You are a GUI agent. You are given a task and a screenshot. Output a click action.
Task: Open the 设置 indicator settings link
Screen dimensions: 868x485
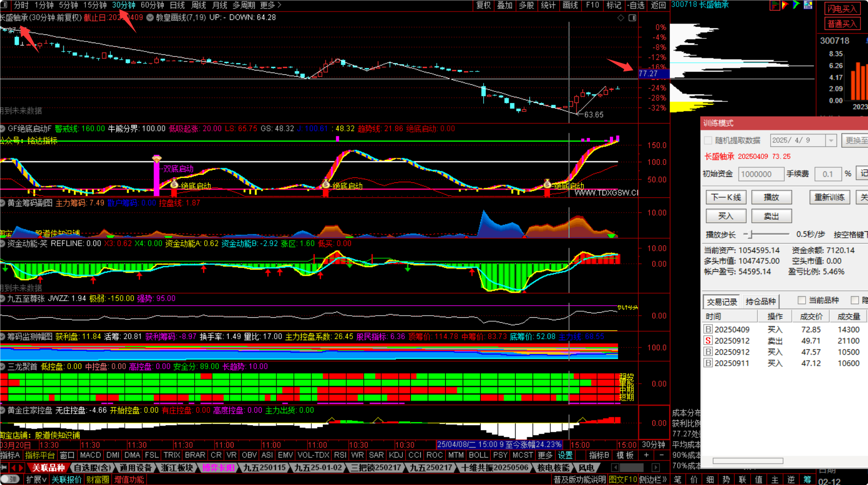[x=565, y=455]
